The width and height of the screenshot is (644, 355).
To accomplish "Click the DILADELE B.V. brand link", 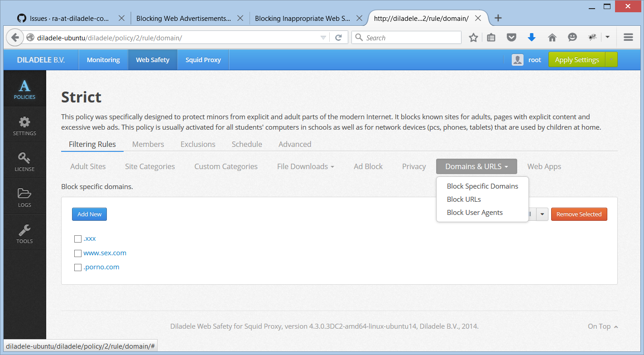I will 41,60.
